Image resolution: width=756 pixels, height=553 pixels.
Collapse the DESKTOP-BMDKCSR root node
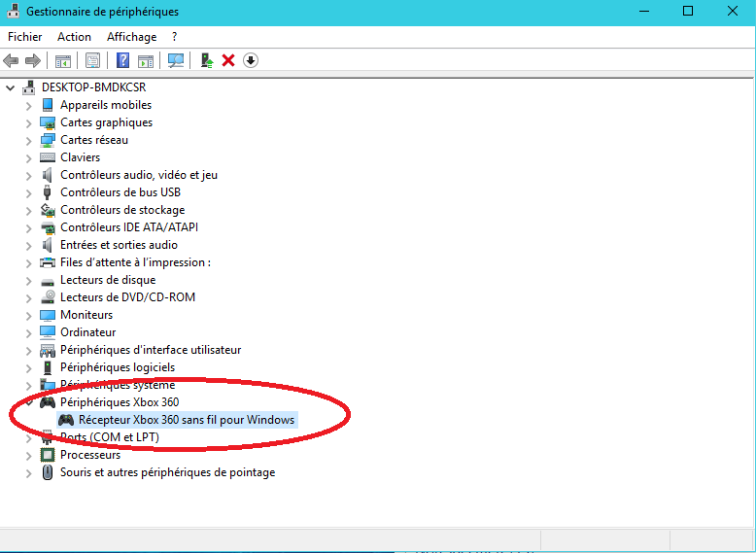tap(11, 87)
